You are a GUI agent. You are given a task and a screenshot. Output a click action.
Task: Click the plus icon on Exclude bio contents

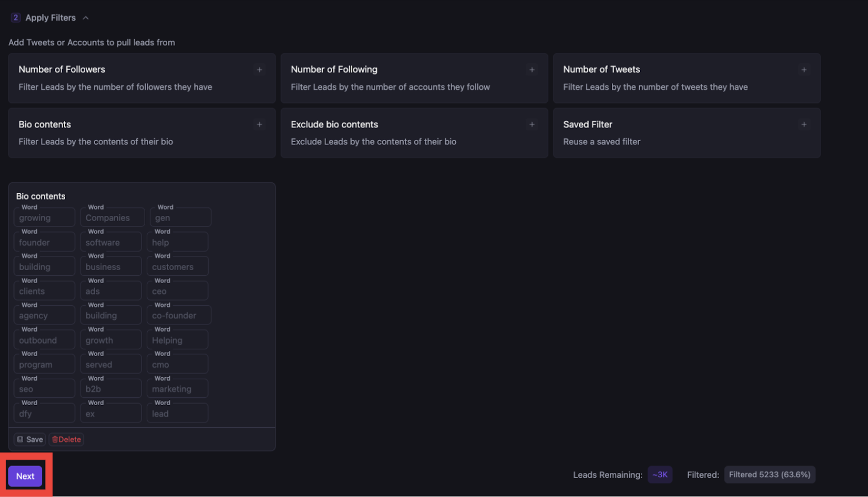click(x=532, y=125)
